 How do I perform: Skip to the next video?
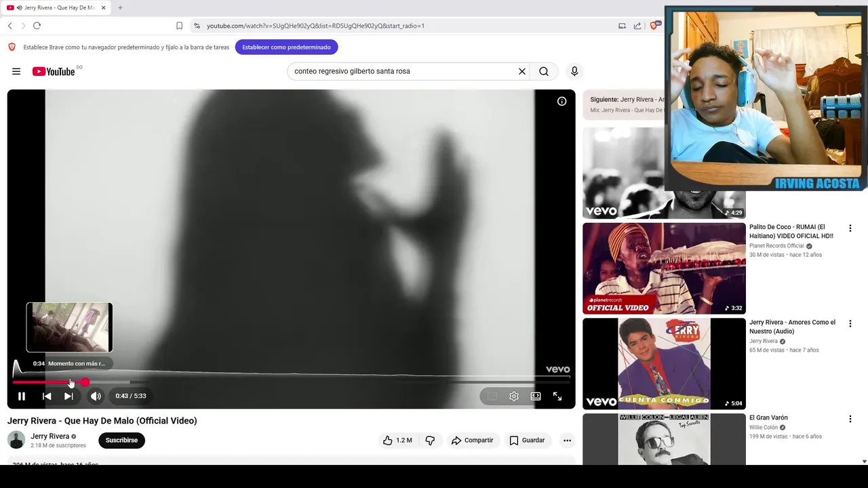coord(68,396)
